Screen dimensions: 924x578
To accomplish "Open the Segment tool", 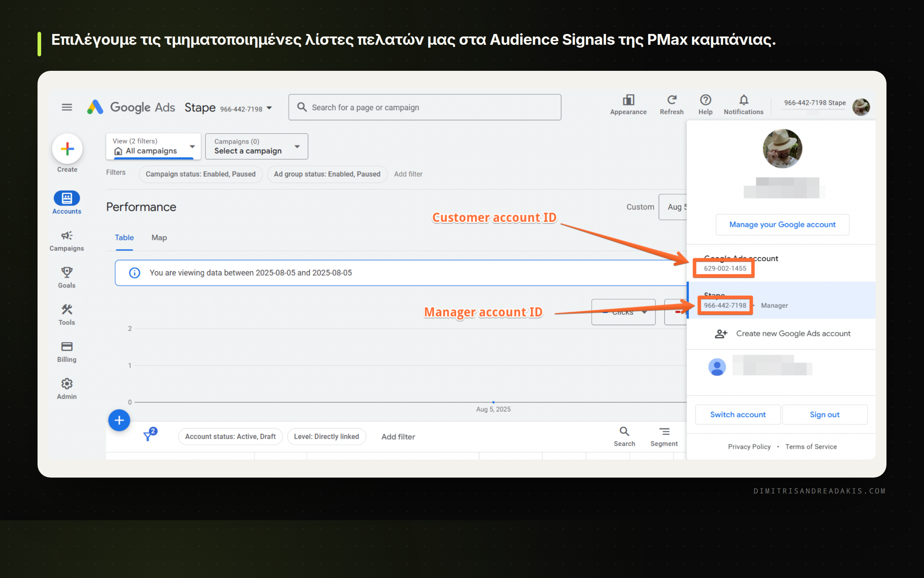I will 664,436.
